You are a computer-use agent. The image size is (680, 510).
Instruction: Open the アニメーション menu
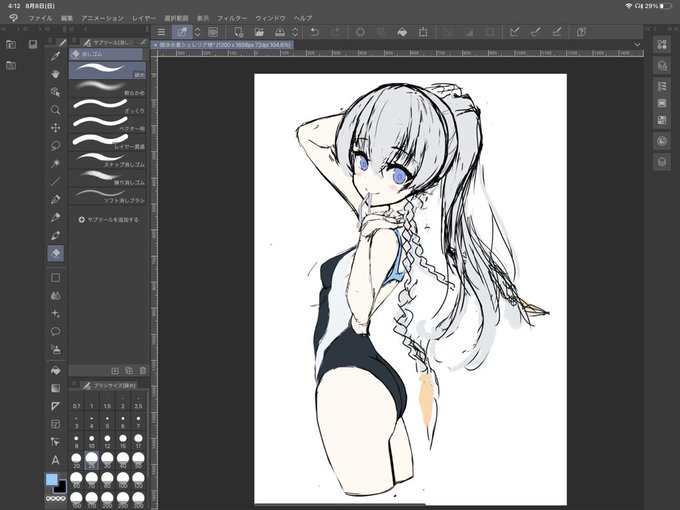(102, 18)
